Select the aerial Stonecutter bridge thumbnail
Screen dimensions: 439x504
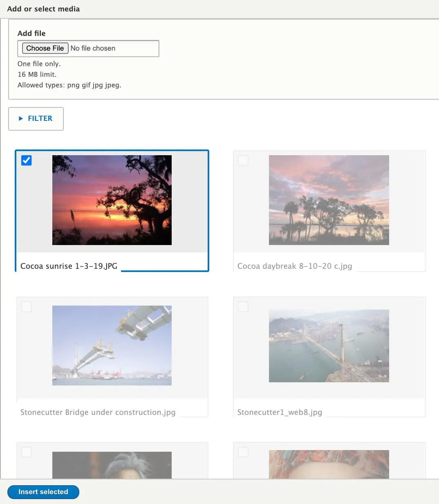[x=329, y=346]
